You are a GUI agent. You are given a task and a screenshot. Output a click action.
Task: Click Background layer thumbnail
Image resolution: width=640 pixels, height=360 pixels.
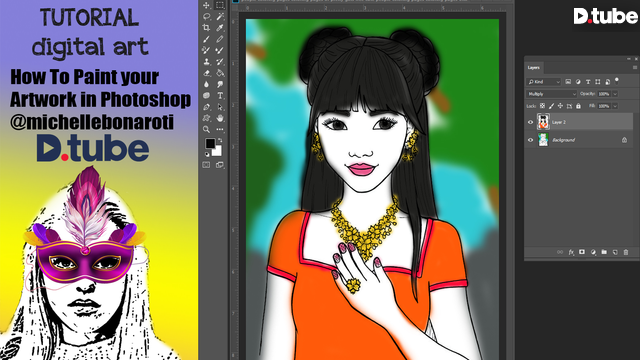point(543,140)
